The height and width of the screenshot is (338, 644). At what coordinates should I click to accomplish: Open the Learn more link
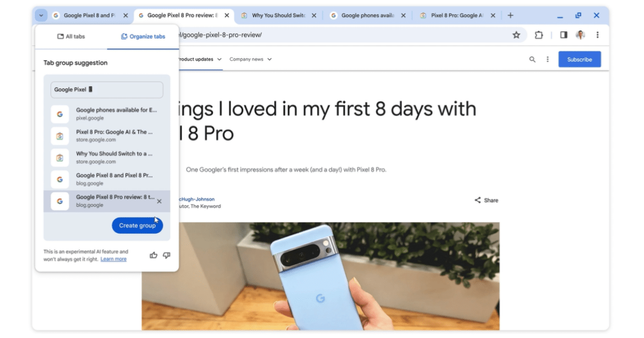click(x=113, y=259)
